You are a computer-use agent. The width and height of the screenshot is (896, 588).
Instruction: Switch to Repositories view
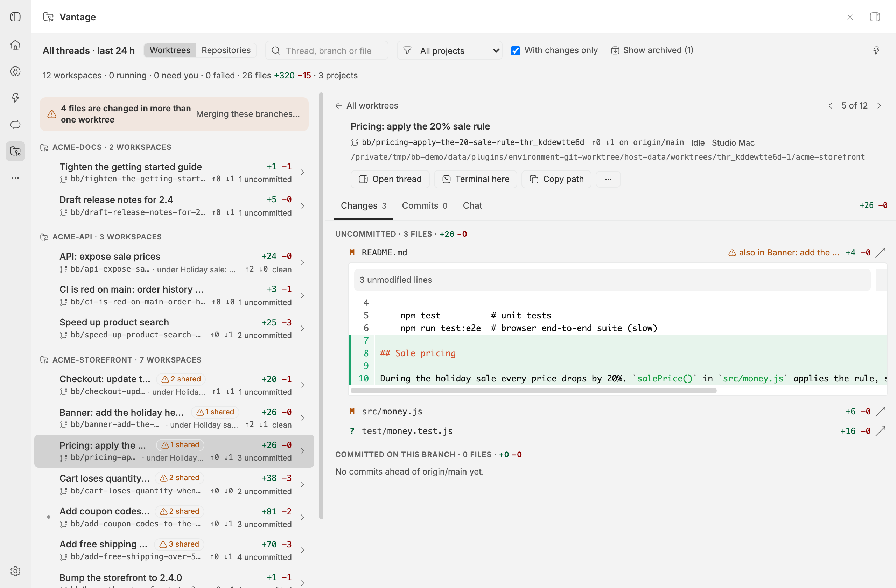226,50
